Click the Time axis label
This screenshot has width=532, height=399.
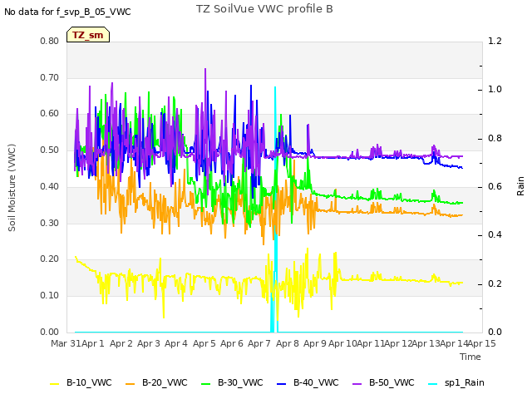(x=470, y=357)
